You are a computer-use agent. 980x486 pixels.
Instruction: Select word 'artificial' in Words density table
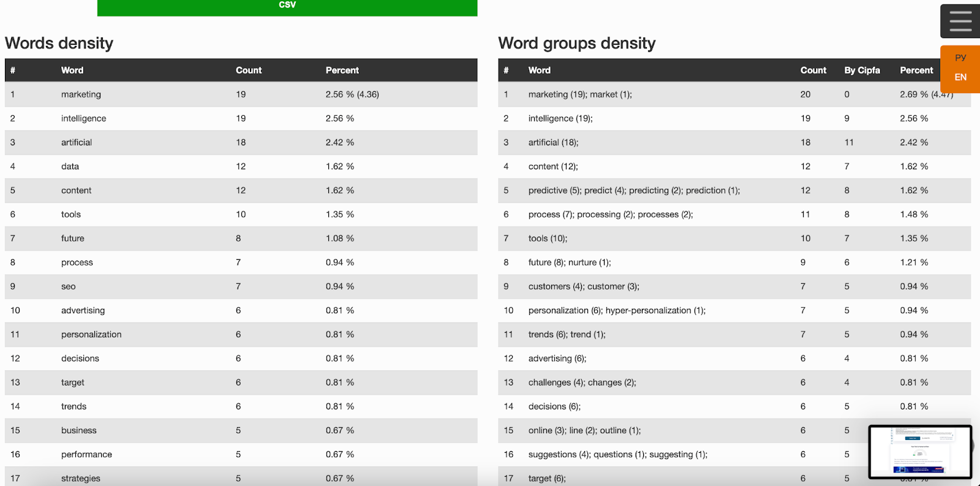tap(77, 142)
